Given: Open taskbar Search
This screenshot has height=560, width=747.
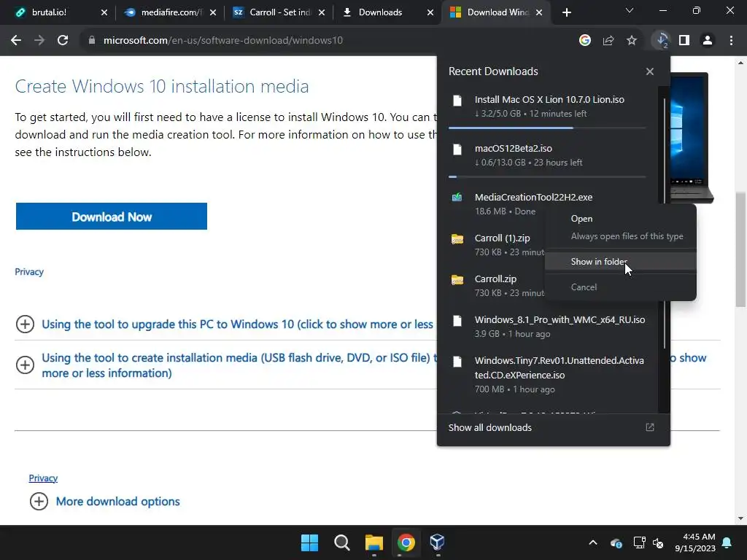Looking at the screenshot, I should (x=342, y=542).
